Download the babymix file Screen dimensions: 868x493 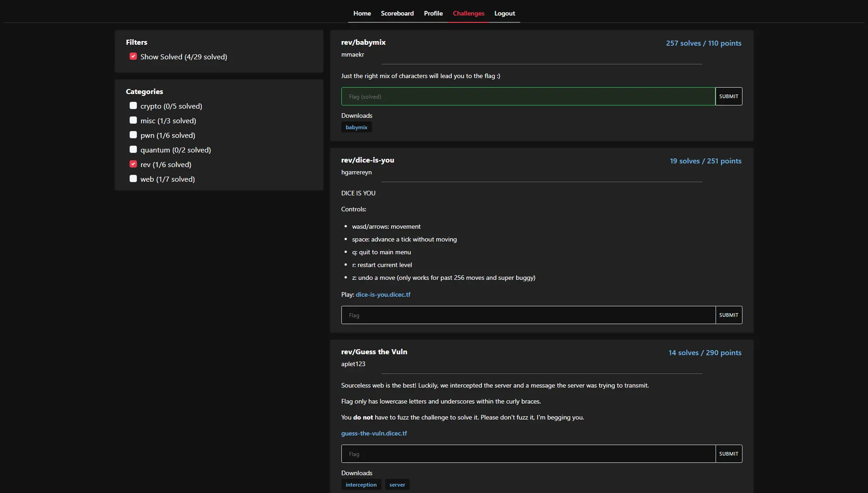click(356, 127)
